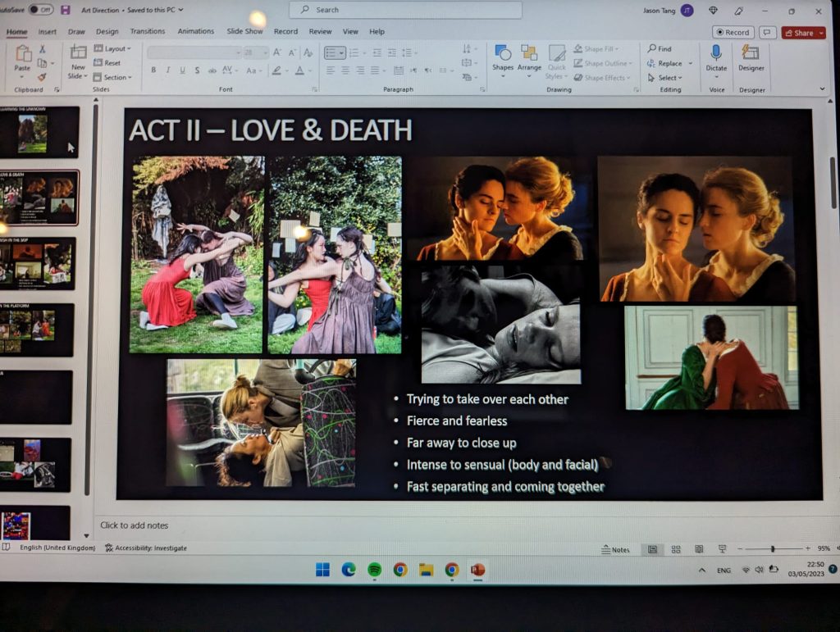Click the Font Color swatch button

coord(299,70)
